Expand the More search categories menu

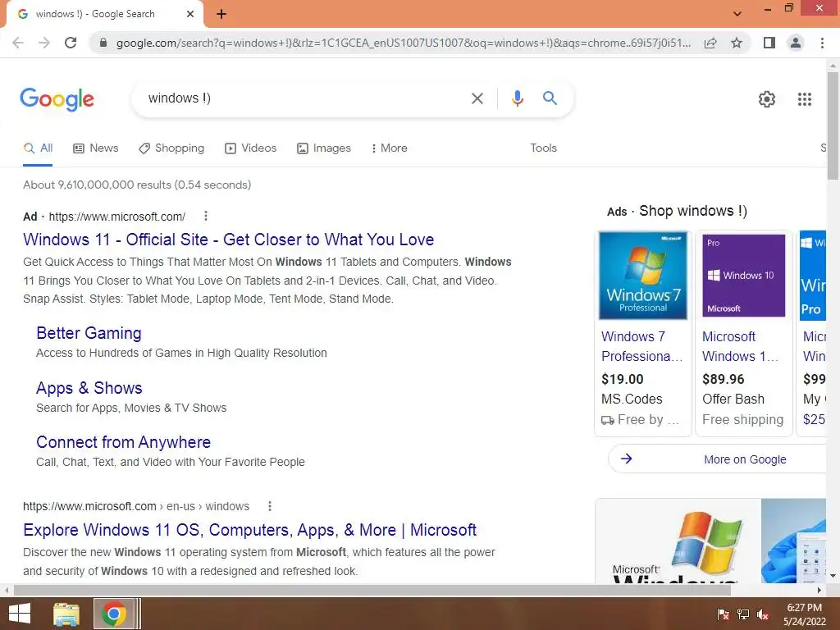tap(390, 148)
